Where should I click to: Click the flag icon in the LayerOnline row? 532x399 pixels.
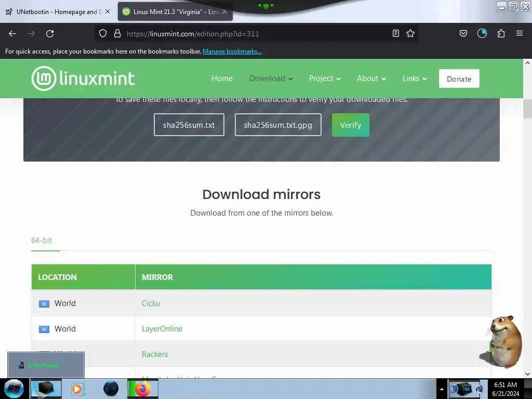pos(44,329)
